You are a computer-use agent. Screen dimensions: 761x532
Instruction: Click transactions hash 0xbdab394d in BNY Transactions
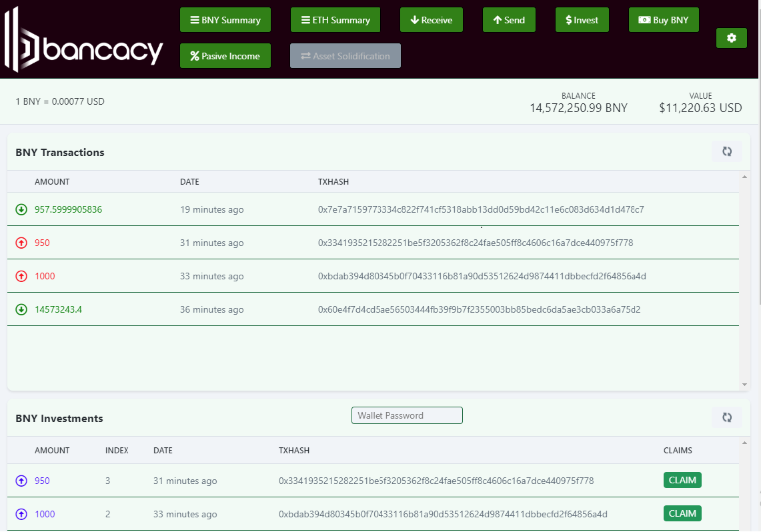pos(482,276)
